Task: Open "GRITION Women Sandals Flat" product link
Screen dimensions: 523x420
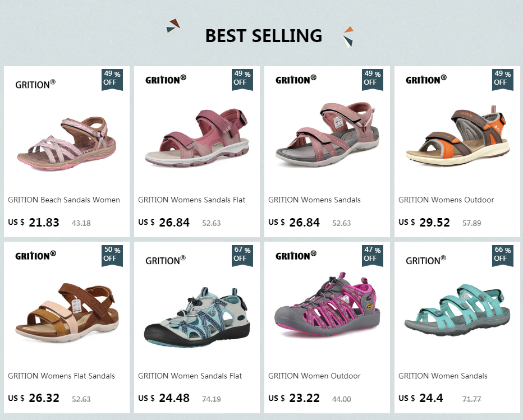Action: 190,376
